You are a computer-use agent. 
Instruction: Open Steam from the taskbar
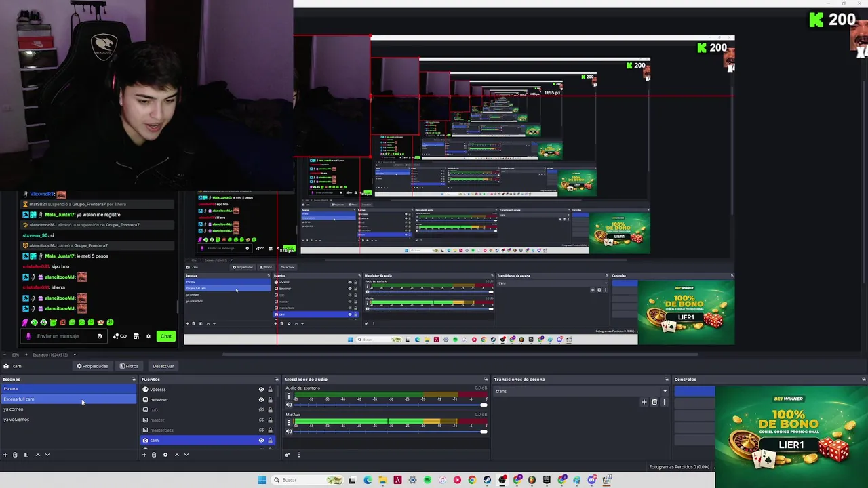tap(487, 480)
